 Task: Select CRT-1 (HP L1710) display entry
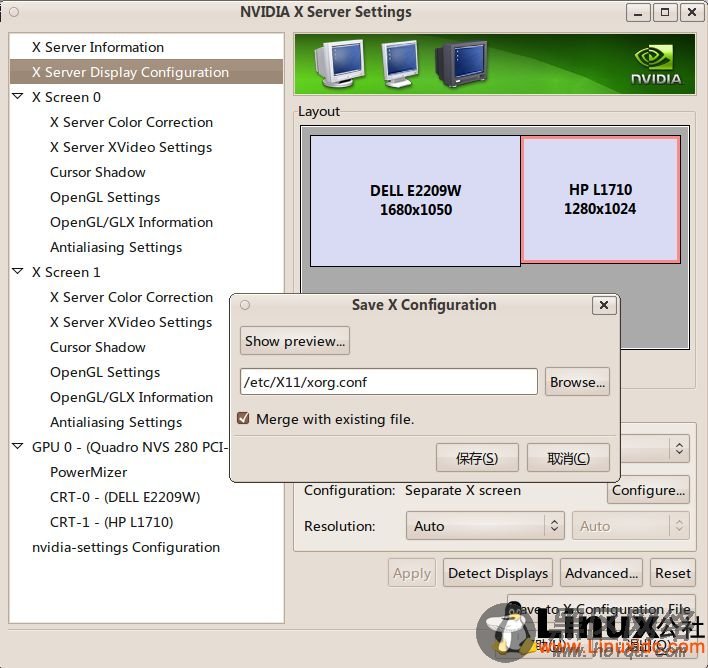112,522
